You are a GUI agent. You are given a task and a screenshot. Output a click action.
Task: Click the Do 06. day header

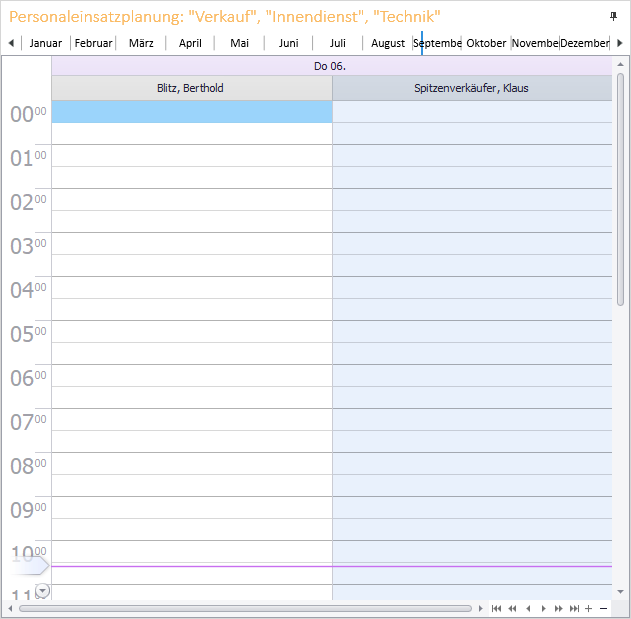coord(331,66)
